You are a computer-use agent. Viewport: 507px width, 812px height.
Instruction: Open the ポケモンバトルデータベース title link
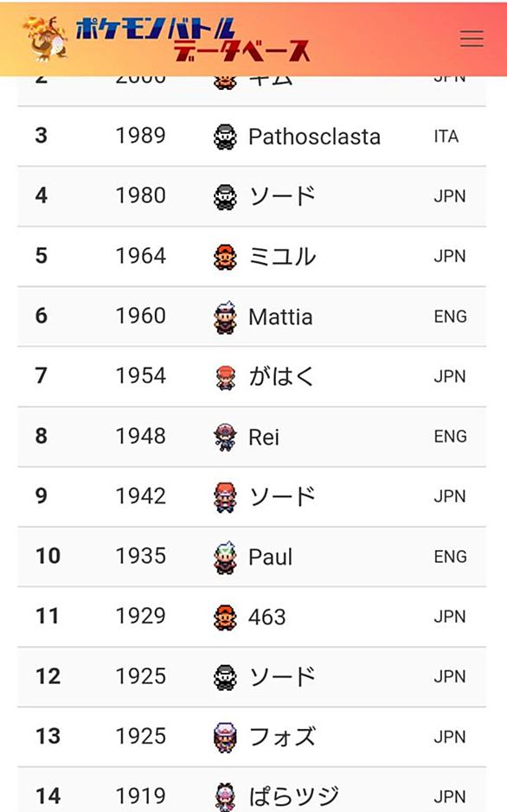coord(193,40)
